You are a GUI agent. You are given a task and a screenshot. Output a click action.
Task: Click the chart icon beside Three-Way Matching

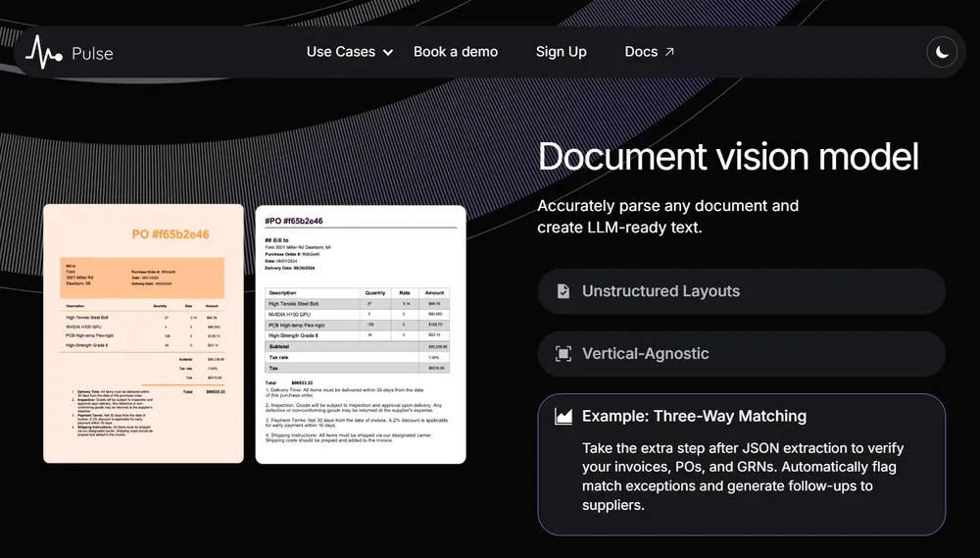563,417
